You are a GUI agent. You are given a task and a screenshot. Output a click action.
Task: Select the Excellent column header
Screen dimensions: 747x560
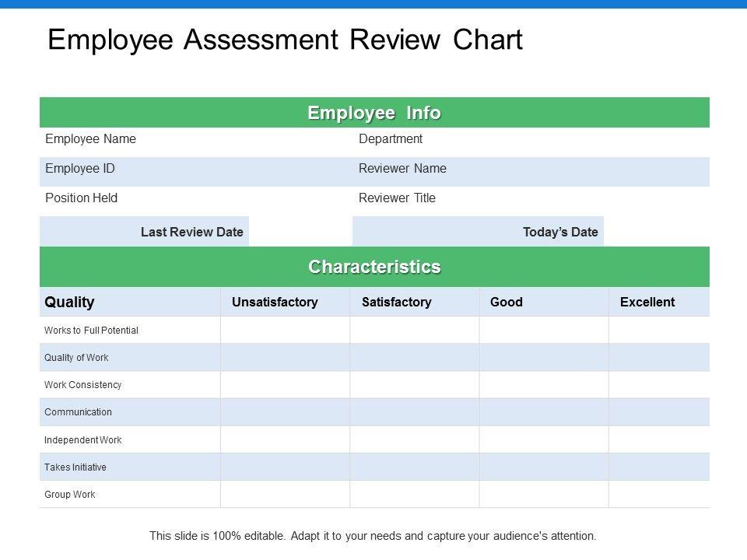[x=647, y=302]
